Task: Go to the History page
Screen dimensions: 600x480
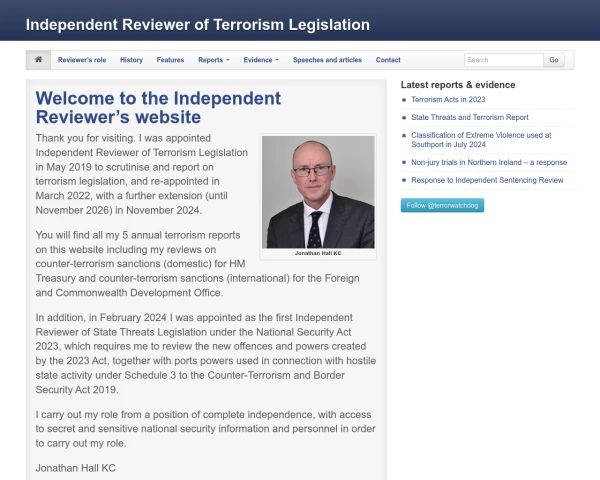Action: coord(131,60)
